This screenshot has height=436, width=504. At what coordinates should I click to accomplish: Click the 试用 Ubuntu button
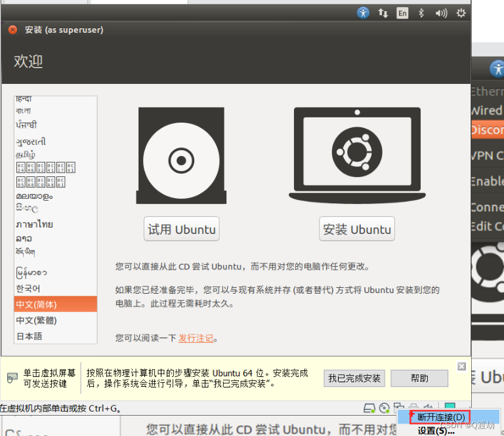tap(182, 229)
